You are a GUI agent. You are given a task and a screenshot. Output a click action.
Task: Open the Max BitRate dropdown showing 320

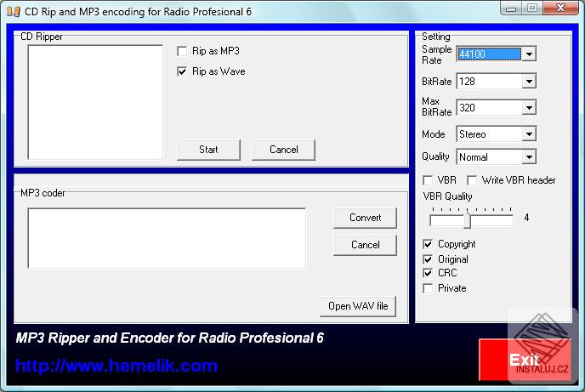coord(529,108)
